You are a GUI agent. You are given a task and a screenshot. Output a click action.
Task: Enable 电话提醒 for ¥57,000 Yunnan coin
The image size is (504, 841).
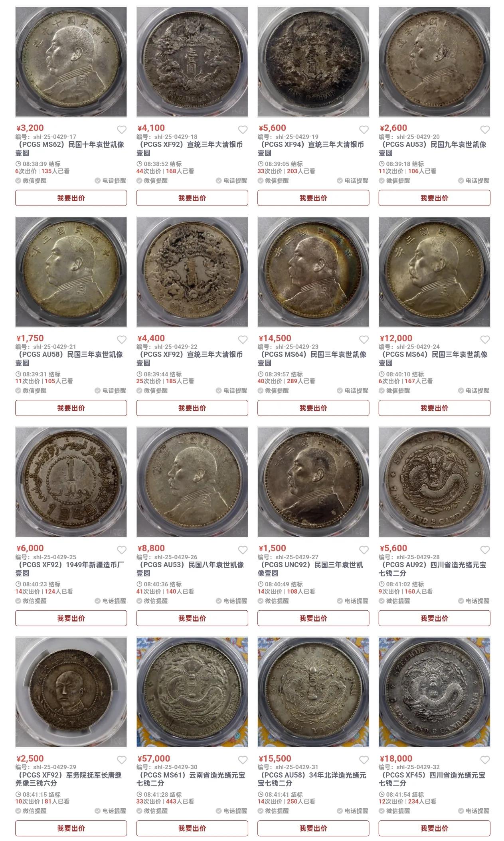coord(231,811)
